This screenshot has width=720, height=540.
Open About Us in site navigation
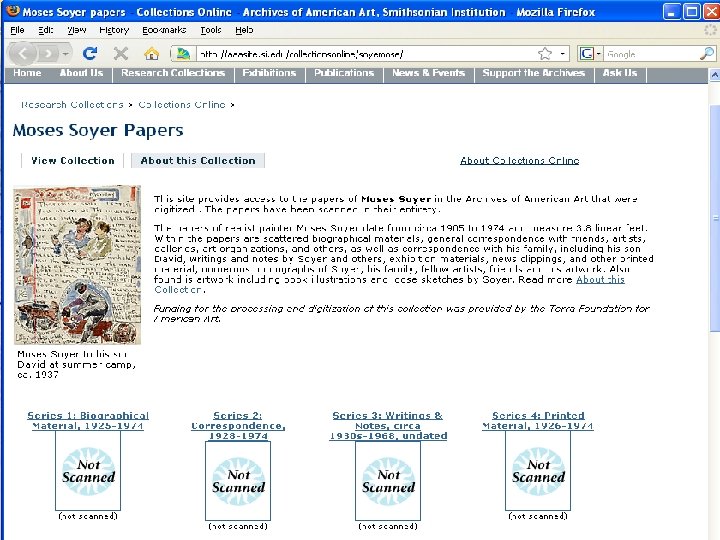(81, 73)
